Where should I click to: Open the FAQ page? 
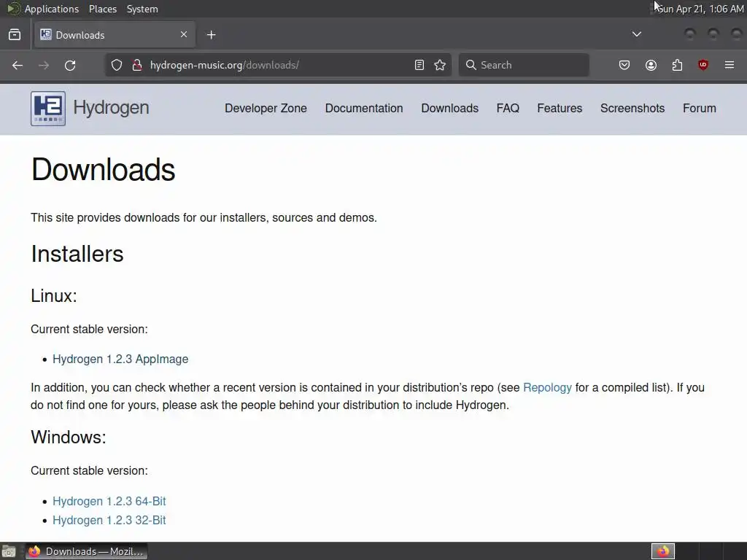click(x=508, y=108)
